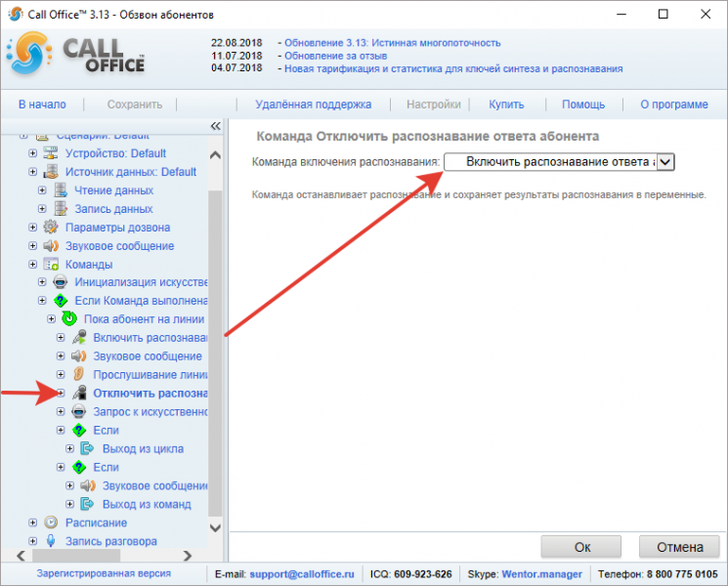Open the Команда включения распознавания dropdown

(665, 162)
